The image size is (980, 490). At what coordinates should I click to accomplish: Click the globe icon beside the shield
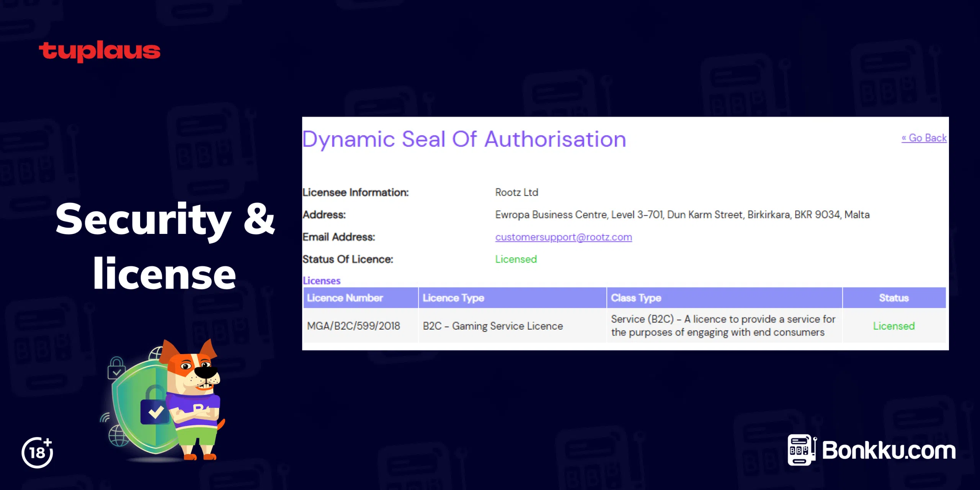click(118, 436)
